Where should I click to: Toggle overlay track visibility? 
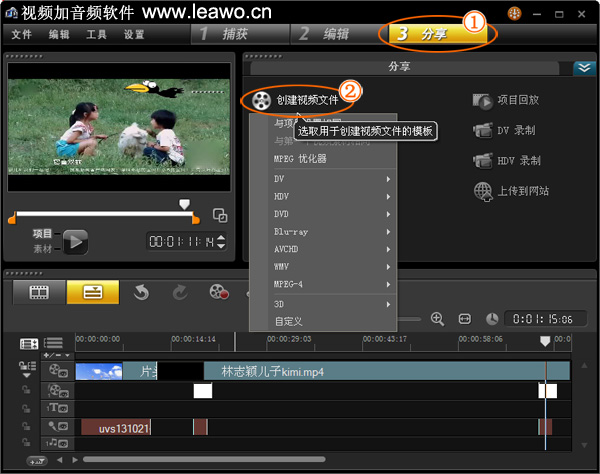[x=58, y=391]
